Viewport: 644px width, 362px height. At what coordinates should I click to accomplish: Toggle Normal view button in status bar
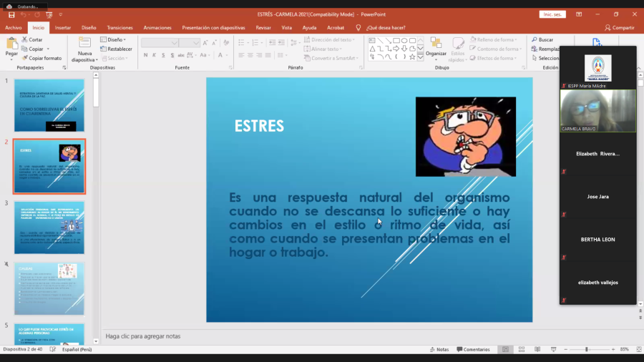click(505, 350)
